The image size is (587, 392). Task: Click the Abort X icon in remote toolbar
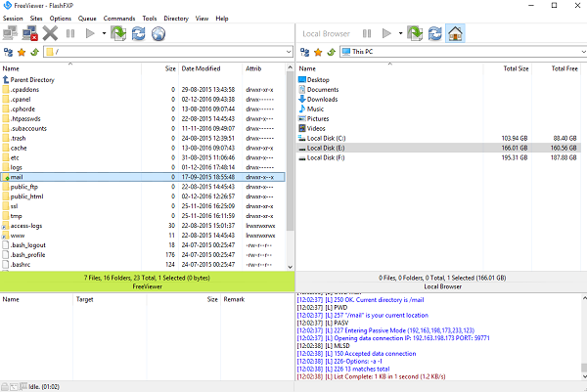(50, 33)
